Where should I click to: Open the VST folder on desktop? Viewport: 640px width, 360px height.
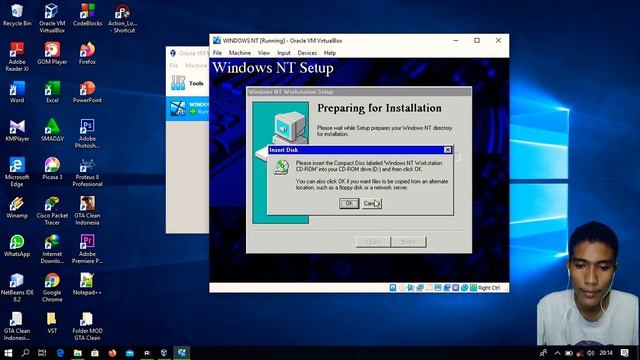[52, 322]
